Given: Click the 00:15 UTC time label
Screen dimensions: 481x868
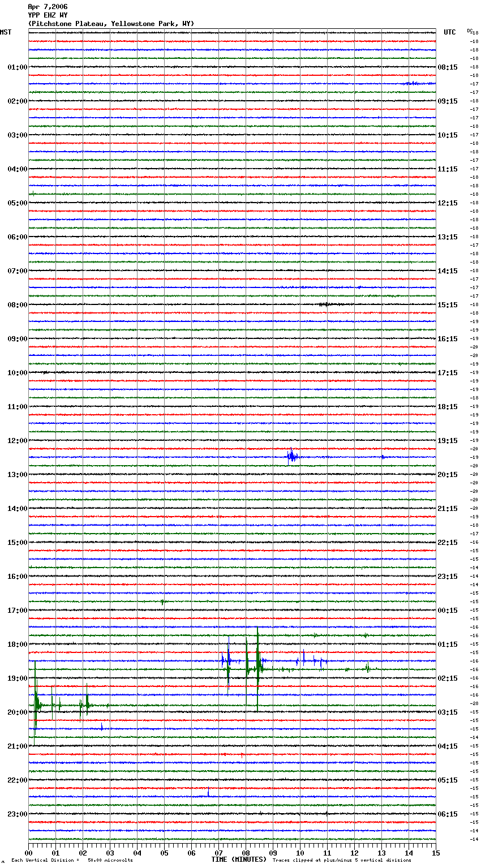Looking at the screenshot, I should tap(448, 611).
